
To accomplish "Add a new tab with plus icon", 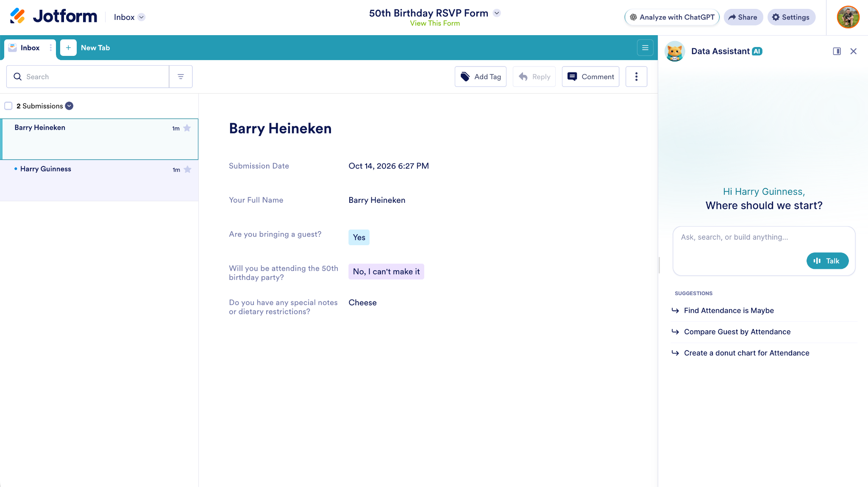I will coord(68,48).
